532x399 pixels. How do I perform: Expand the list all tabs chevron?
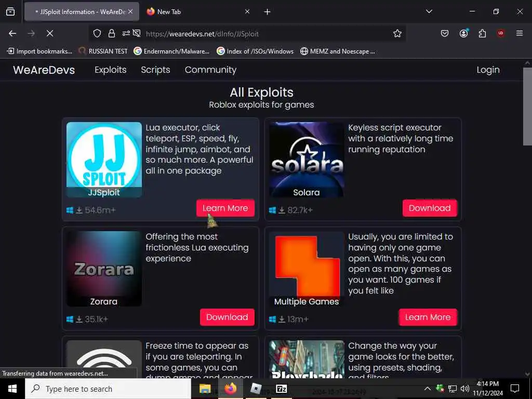tap(429, 11)
